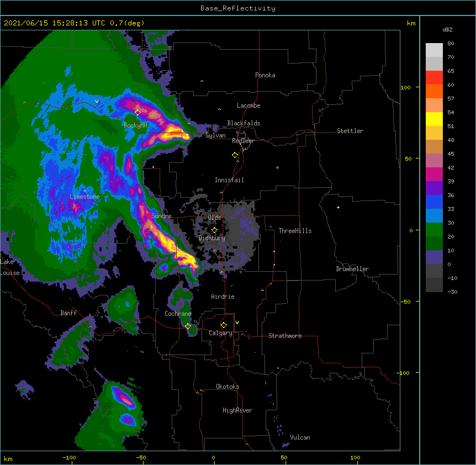Click the yellow V marker northwest of RockyMH
The image size is (476, 465).
[x=97, y=102]
